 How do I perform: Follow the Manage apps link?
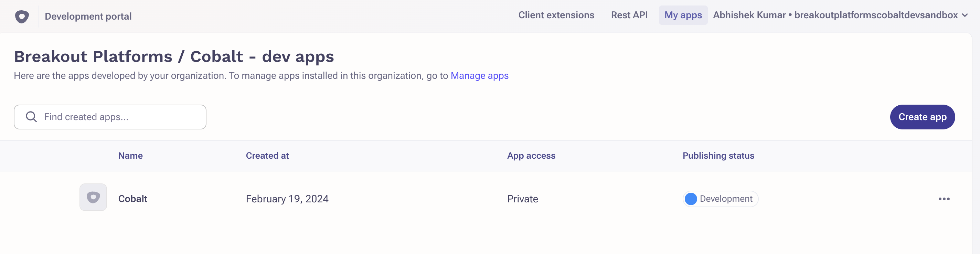click(479, 76)
